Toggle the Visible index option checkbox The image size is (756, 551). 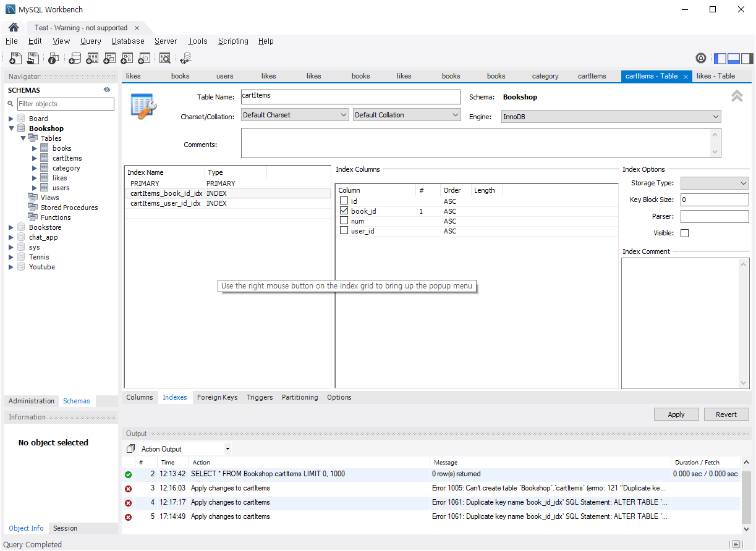click(684, 233)
